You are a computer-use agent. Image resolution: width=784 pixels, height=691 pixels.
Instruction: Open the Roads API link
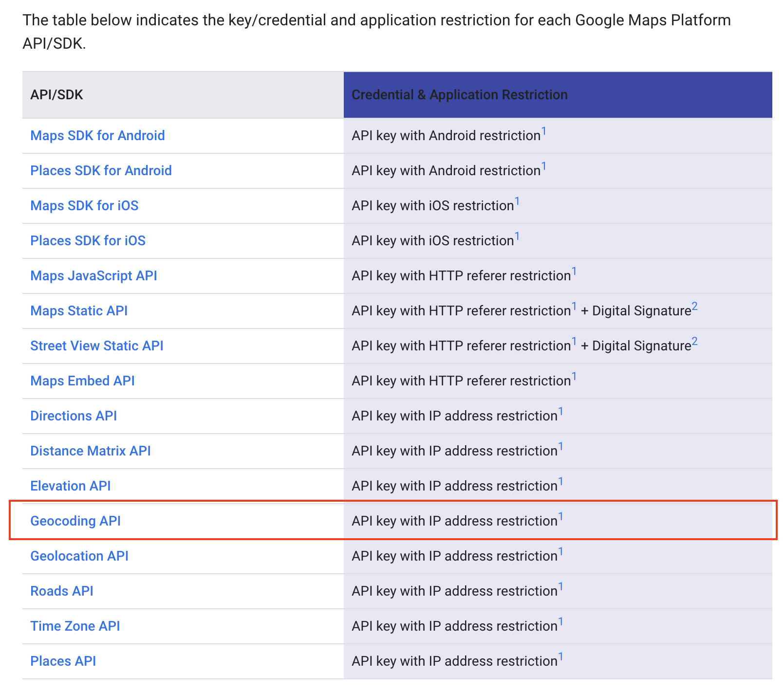(62, 591)
